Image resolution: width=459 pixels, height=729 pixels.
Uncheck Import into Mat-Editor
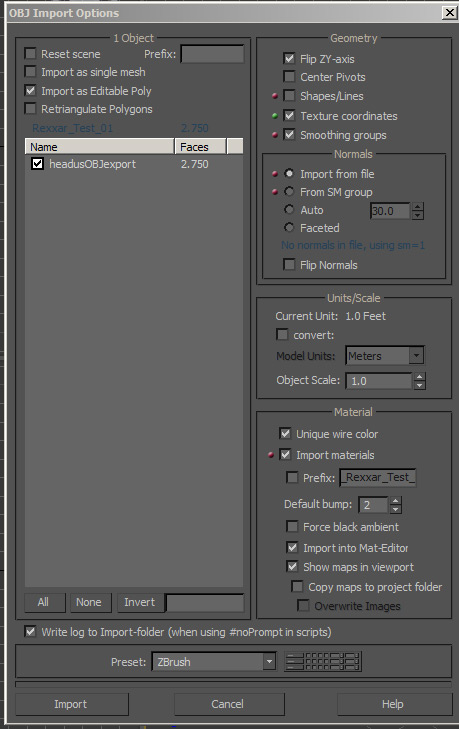pyautogui.click(x=293, y=547)
